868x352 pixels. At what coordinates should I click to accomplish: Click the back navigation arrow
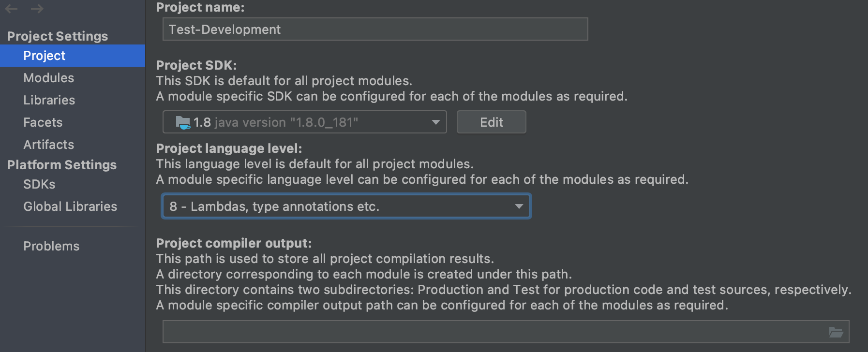point(12,9)
